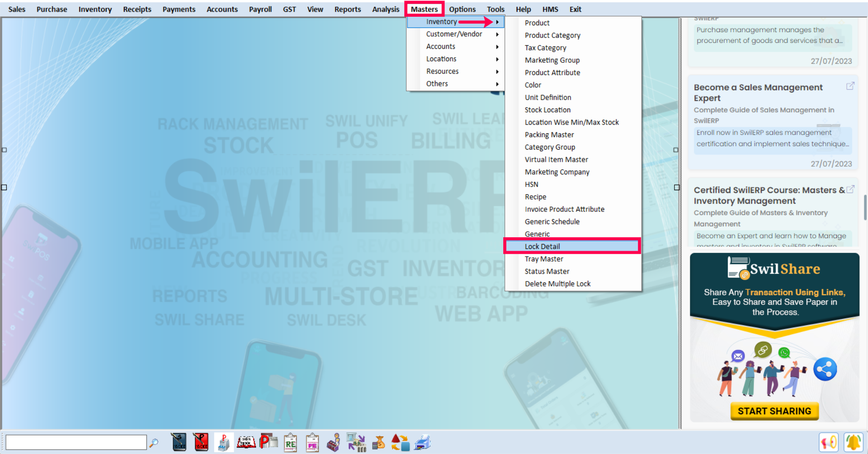868x454 pixels.
Task: Open the View menu
Action: point(315,9)
